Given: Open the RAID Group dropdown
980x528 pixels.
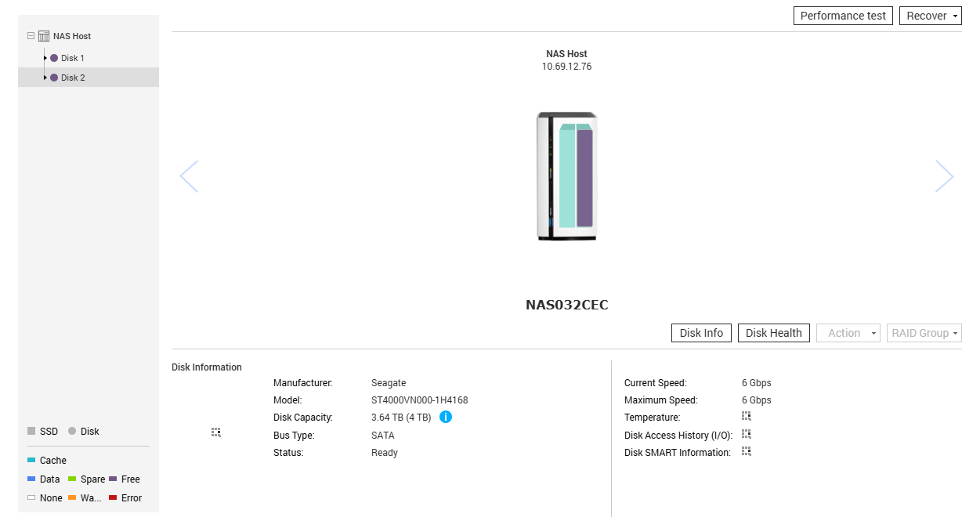Looking at the screenshot, I should (x=924, y=333).
